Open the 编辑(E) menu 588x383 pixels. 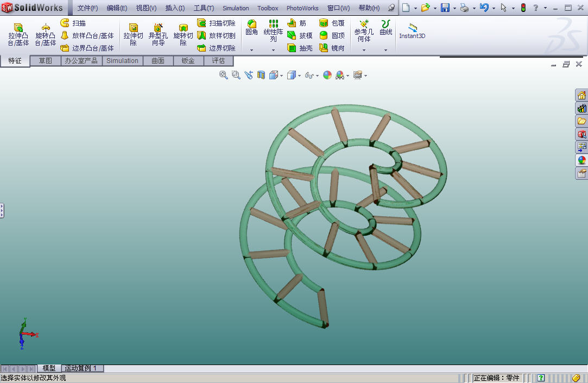(117, 8)
